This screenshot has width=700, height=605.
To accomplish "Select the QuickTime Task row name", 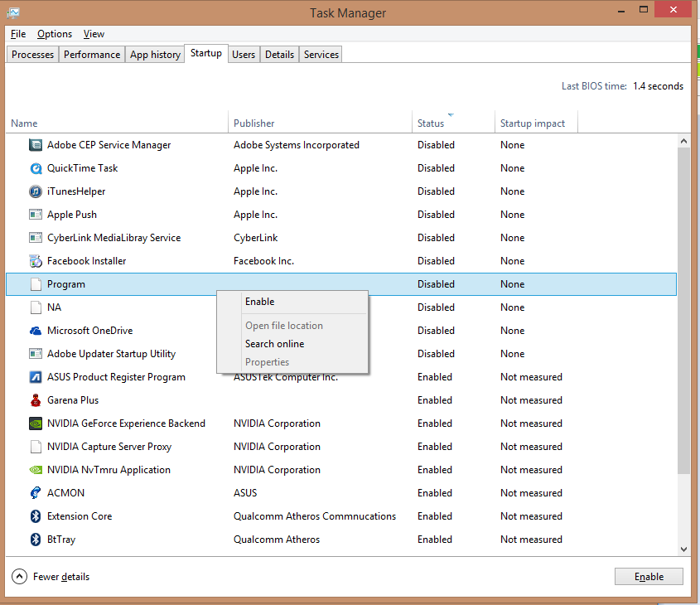I will tap(83, 168).
